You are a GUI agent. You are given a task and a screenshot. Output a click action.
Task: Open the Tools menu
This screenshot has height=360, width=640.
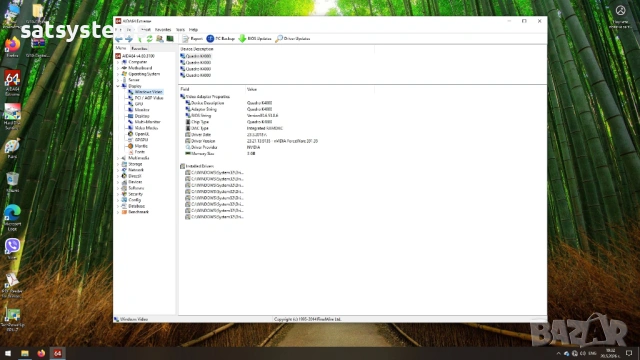pos(180,30)
